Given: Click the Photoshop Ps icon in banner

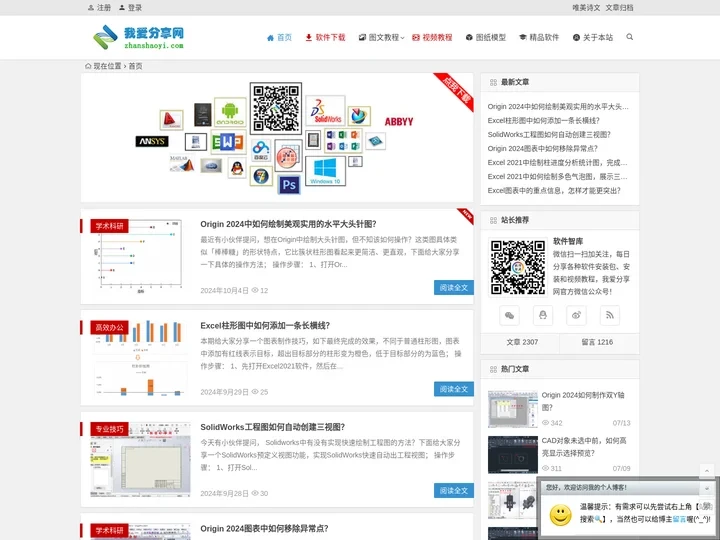Looking at the screenshot, I should coord(289,185).
